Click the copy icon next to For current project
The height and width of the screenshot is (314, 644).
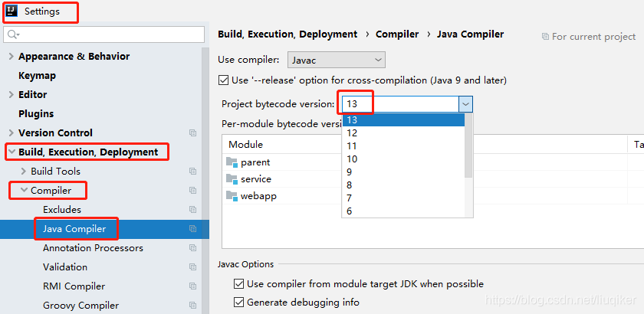(545, 37)
